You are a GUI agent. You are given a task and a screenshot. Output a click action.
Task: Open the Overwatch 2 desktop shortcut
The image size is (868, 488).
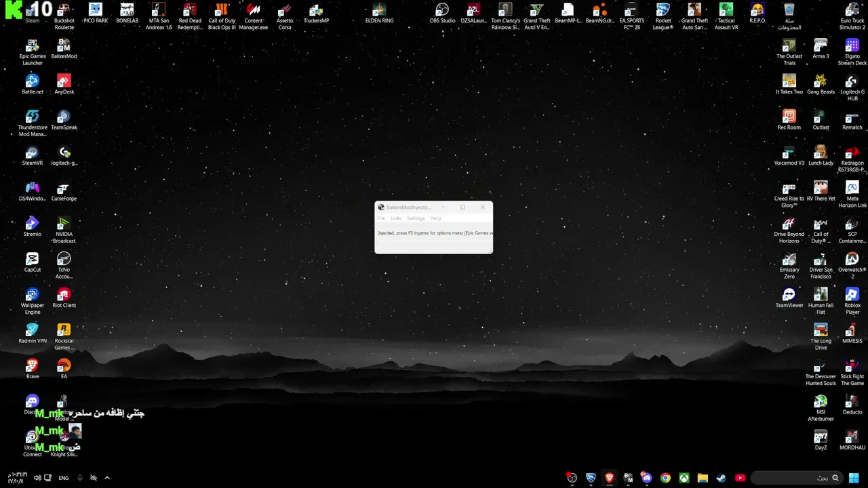pyautogui.click(x=852, y=266)
